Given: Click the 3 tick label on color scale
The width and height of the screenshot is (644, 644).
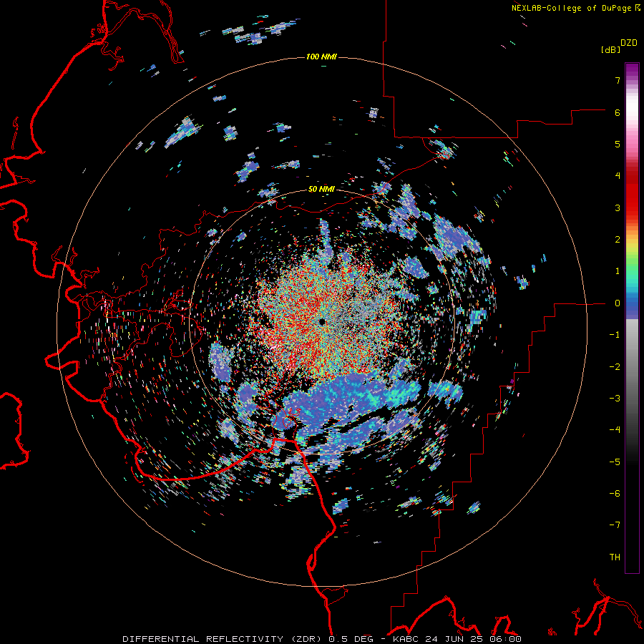Looking at the screenshot, I should (x=618, y=208).
